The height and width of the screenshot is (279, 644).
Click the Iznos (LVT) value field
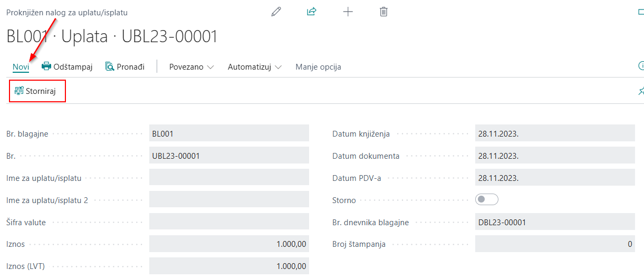(229, 266)
